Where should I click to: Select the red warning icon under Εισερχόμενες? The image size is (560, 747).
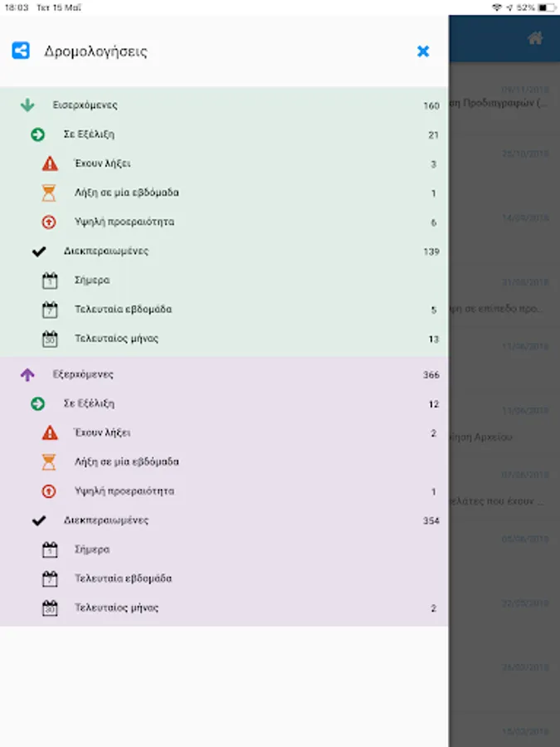pyautogui.click(x=50, y=164)
